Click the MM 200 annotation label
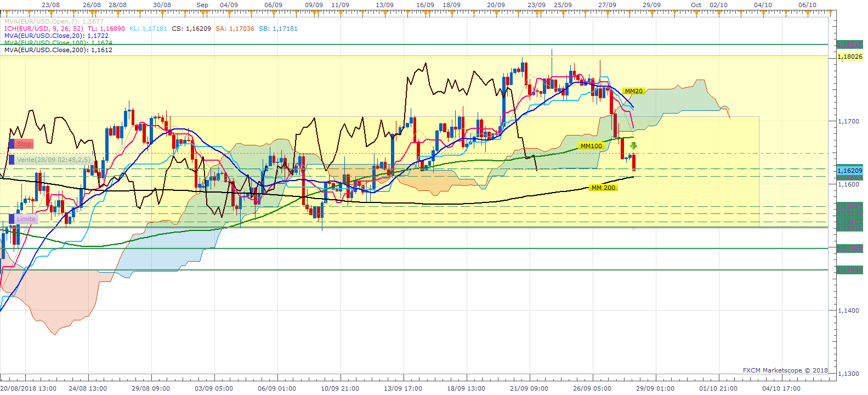 (x=603, y=188)
